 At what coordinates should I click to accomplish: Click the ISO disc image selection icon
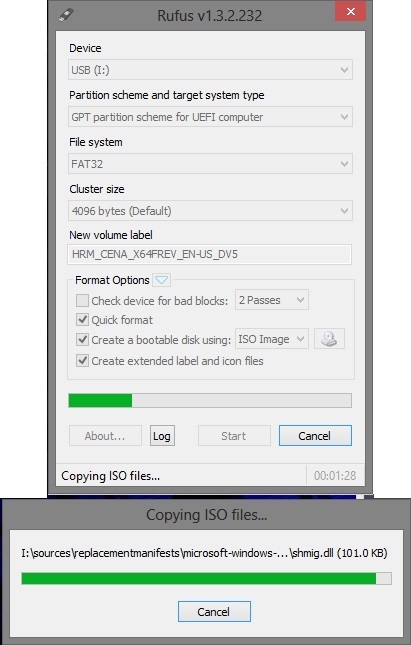329,339
